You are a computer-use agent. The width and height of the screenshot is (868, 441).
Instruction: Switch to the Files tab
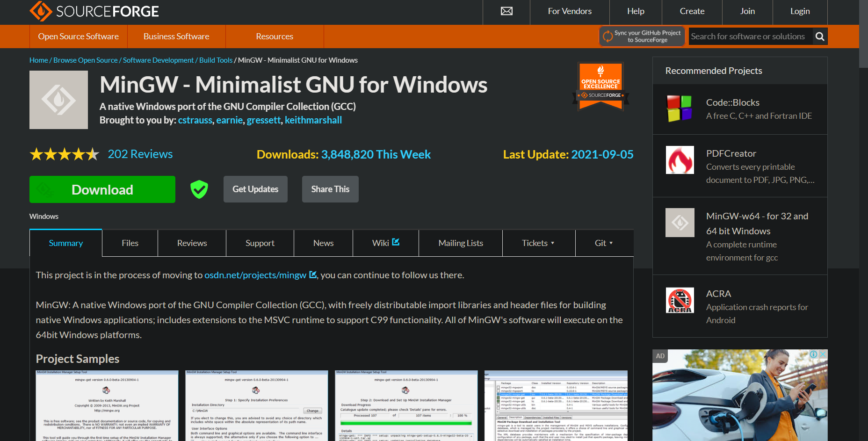[130, 243]
